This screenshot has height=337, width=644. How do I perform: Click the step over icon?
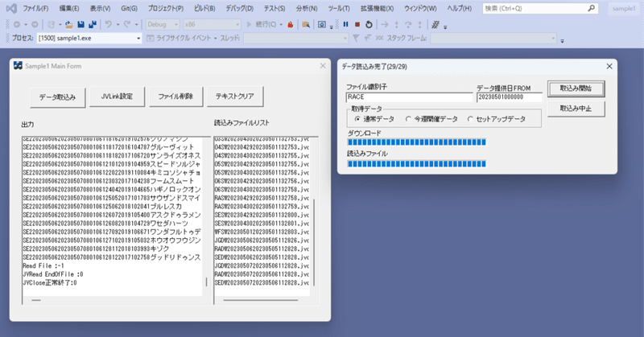click(x=408, y=25)
